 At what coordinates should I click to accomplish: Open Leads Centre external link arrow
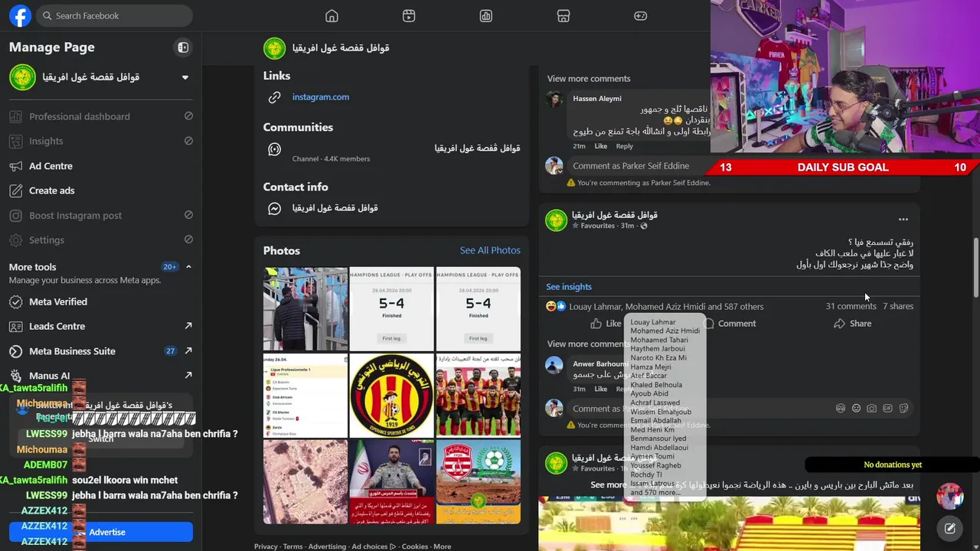click(x=188, y=326)
